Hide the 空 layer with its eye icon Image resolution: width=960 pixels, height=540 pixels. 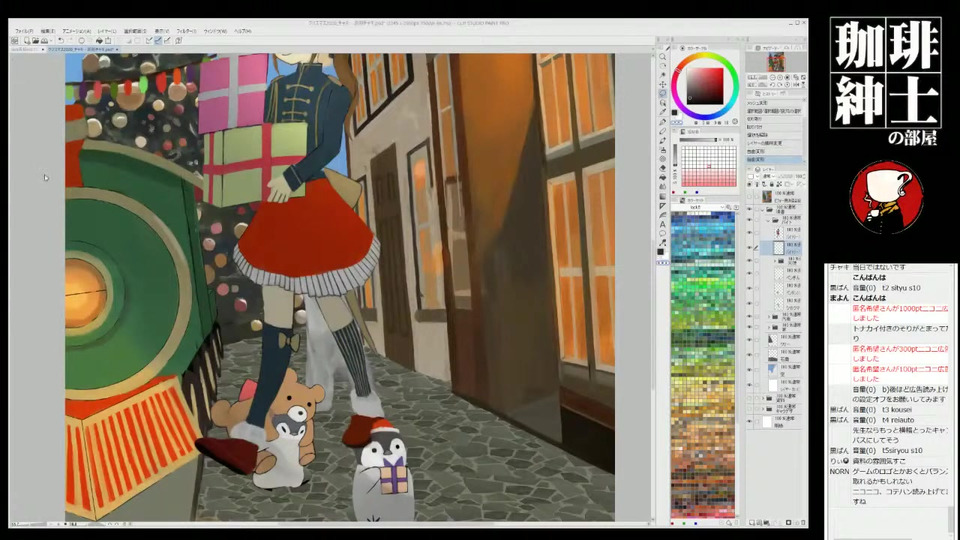749,370
